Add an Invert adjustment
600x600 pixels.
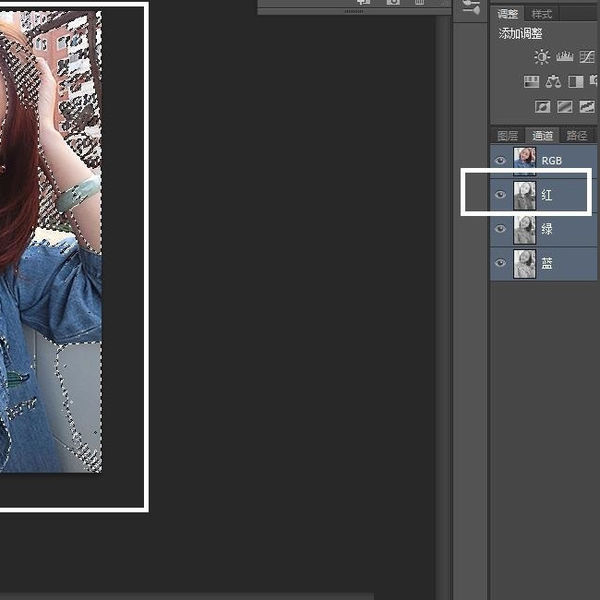(543, 107)
